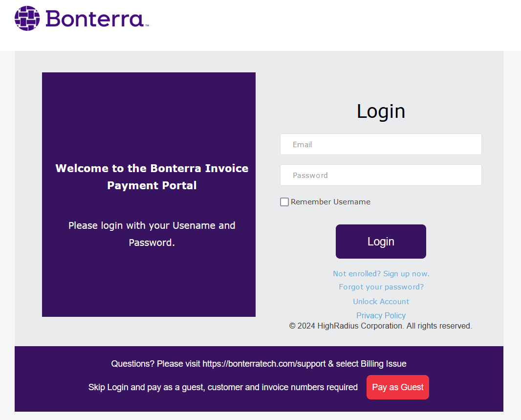
Task: Focus the Password input field
Action: (381, 175)
